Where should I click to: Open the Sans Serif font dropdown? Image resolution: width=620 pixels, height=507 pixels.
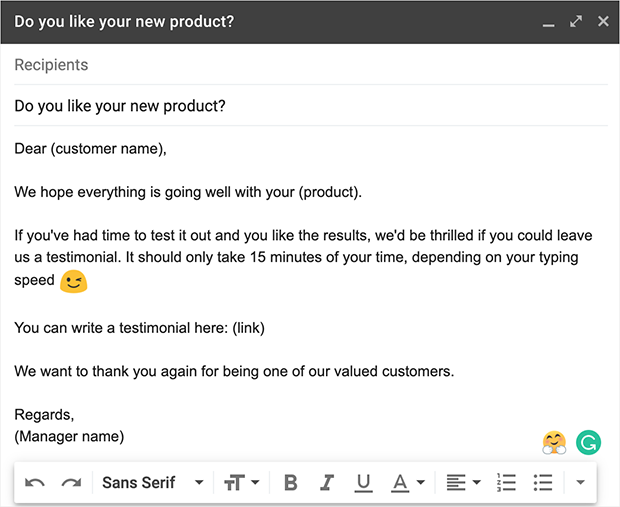[x=152, y=483]
